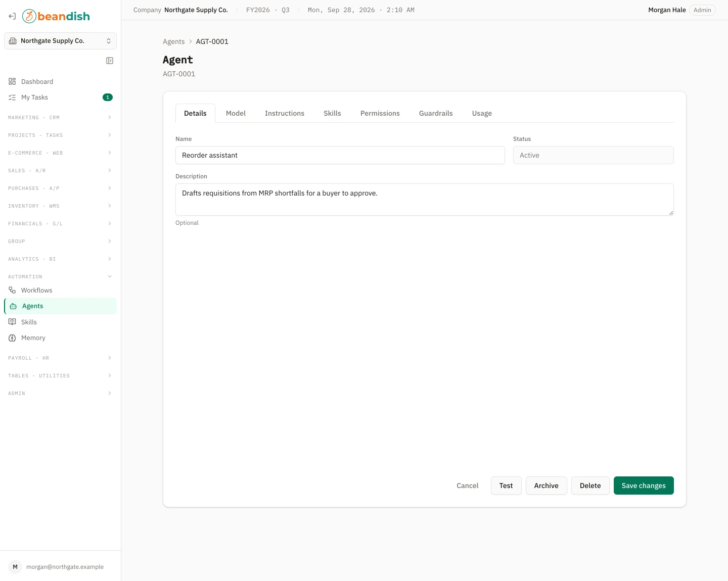
Task: Expand the Purchases - A/P section
Action: tap(61, 188)
